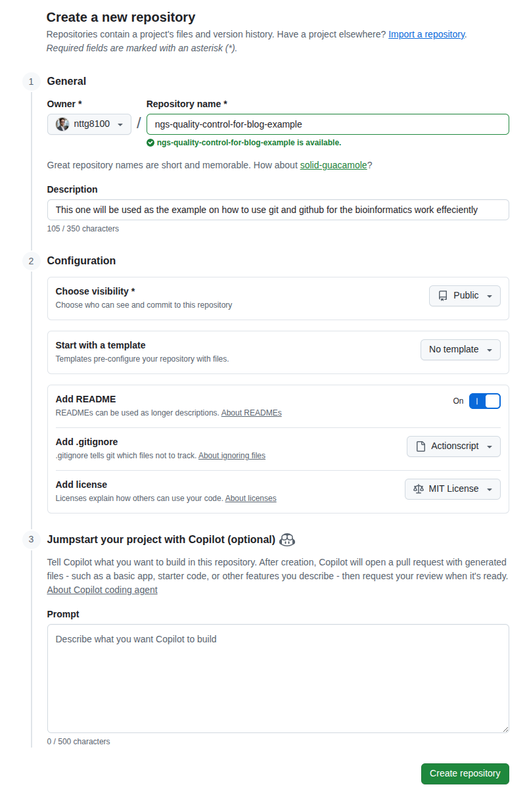Viewport: 527px width, 812px height.
Task: Click the green checkmark beside availability message
Action: pyautogui.click(x=150, y=142)
